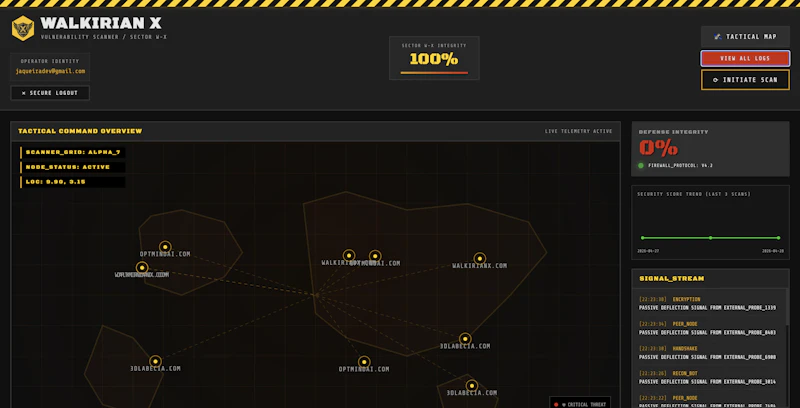Viewport: 800px width, 408px height.
Task: Click the red Critical Threat legend dot
Action: pyautogui.click(x=556, y=404)
